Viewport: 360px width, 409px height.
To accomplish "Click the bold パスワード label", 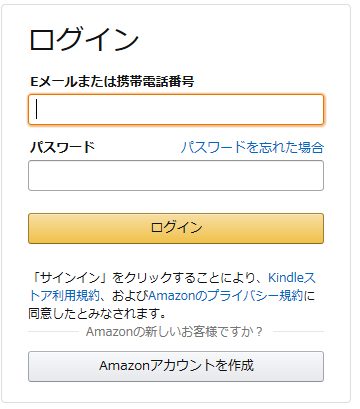I will coord(62,147).
